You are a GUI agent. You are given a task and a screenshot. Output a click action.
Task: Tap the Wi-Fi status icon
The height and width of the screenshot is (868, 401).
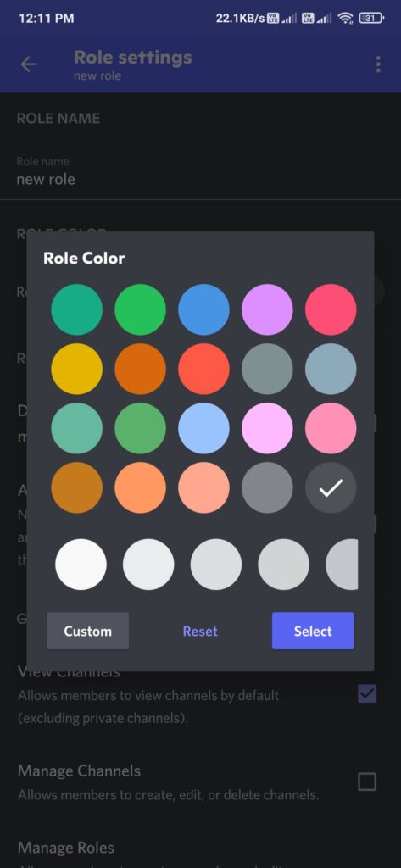click(x=346, y=19)
